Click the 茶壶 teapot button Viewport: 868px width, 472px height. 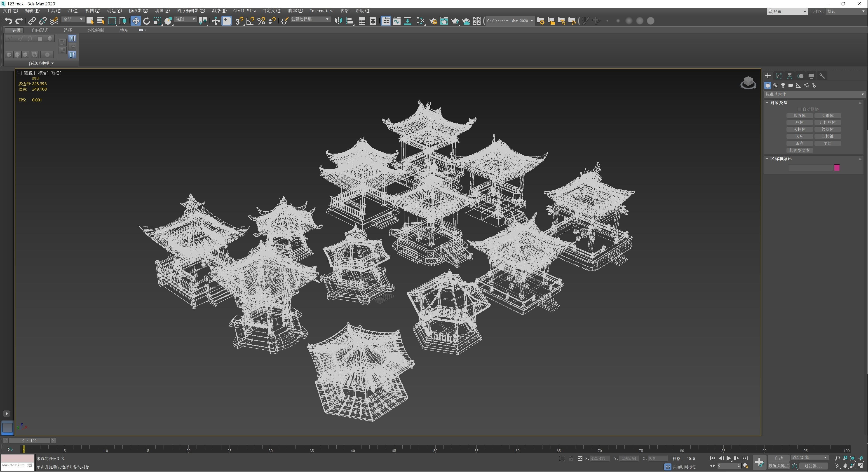(x=799, y=144)
